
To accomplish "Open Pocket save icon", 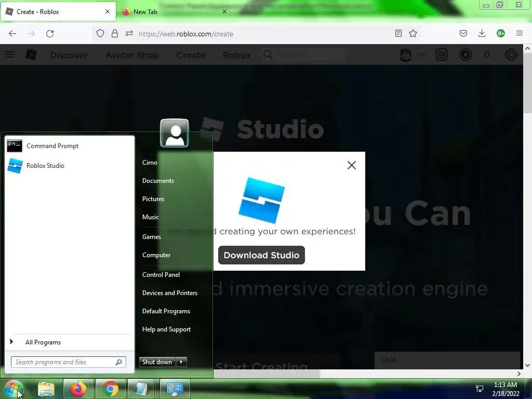I will (x=463, y=33).
